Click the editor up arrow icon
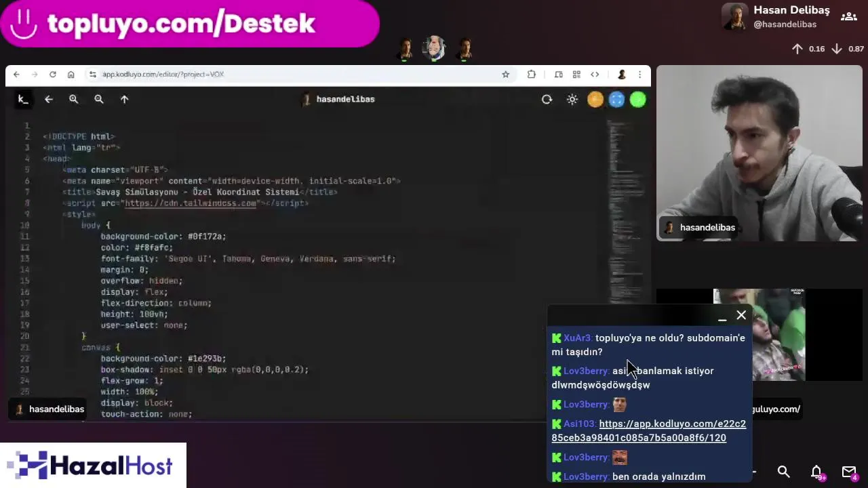The image size is (868, 488). point(124,100)
